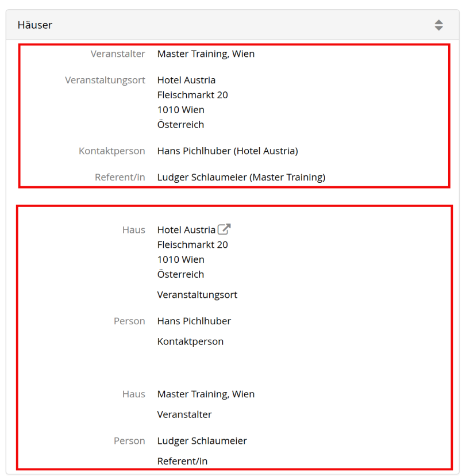466x476 pixels.
Task: Click the Person label beside Ludger Schlaumeier
Action: (129, 441)
